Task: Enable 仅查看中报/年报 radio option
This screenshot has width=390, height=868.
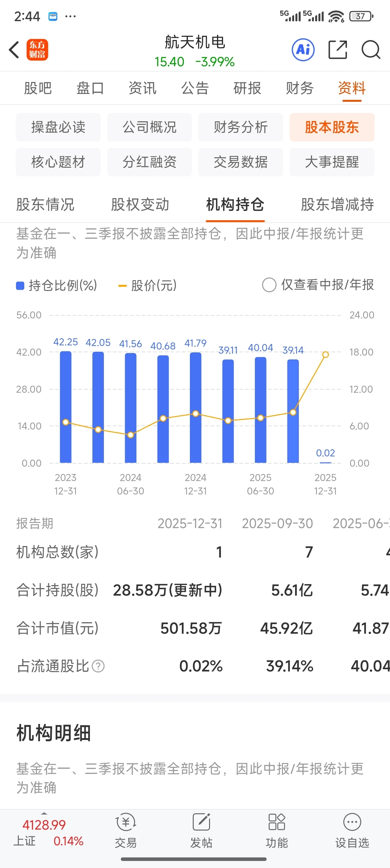Action: [269, 285]
